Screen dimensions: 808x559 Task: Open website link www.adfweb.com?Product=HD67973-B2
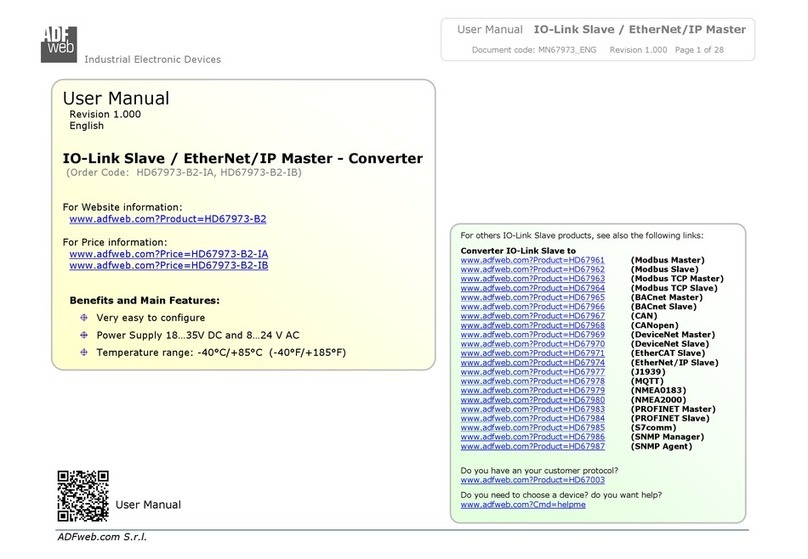(168, 219)
